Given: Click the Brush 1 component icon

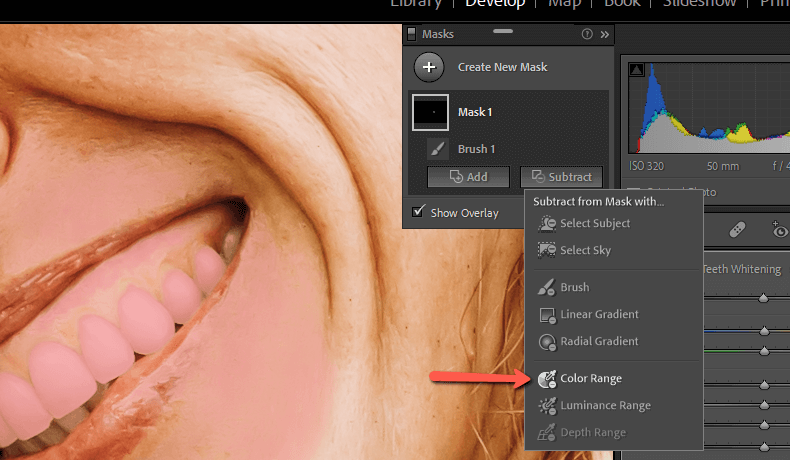Looking at the screenshot, I should pyautogui.click(x=438, y=149).
